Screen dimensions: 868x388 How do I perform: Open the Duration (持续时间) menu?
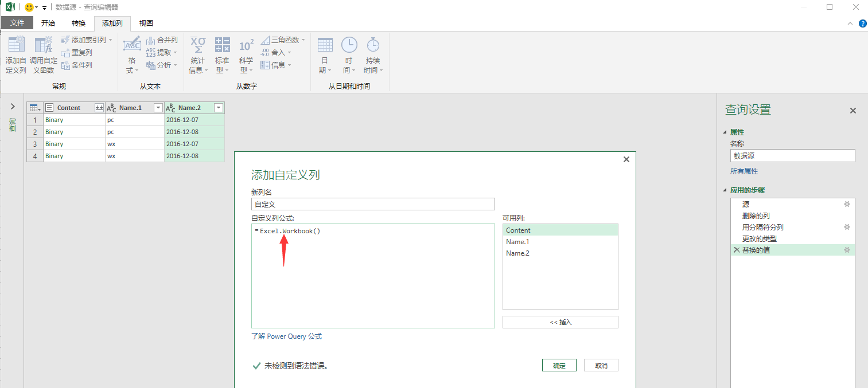pos(373,56)
